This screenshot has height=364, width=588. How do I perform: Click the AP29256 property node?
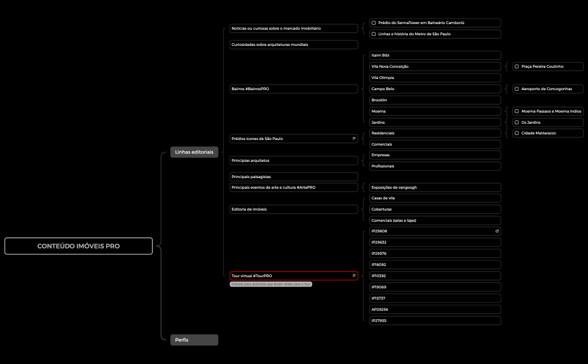coord(435,310)
